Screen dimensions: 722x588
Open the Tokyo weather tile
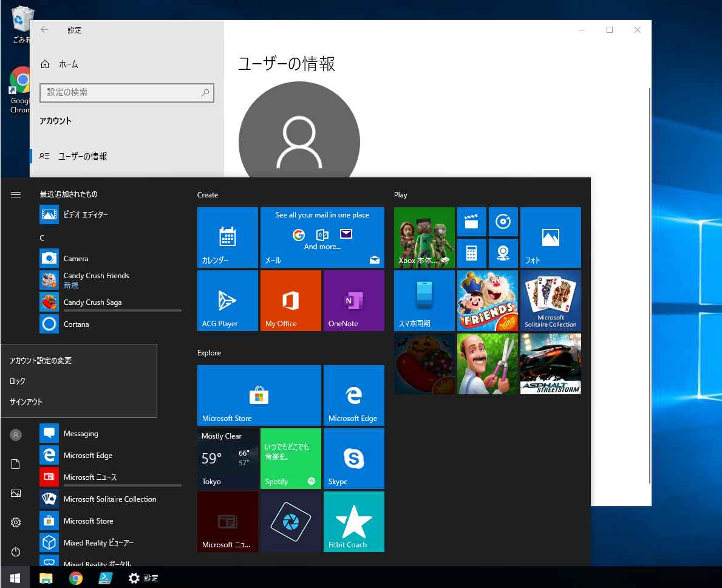(x=228, y=459)
